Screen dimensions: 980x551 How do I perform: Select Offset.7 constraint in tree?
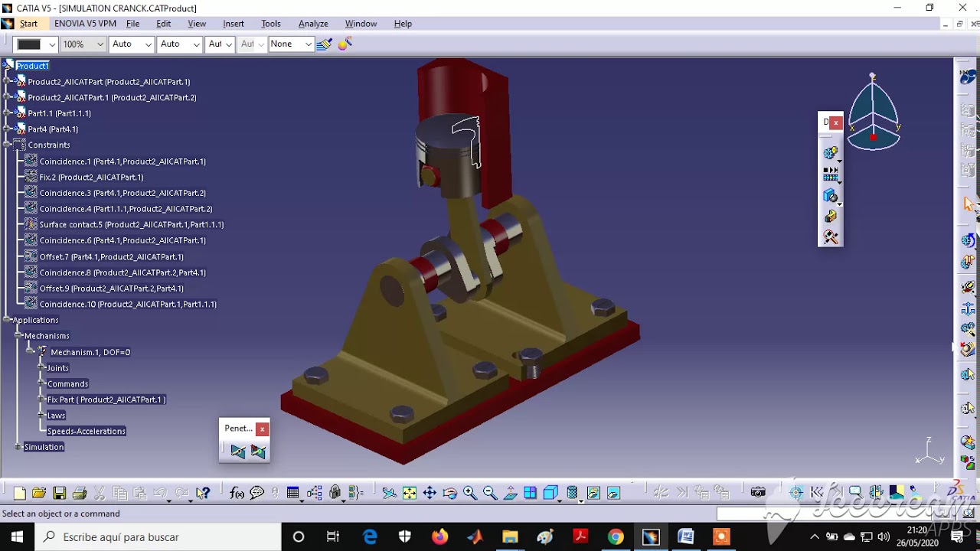tap(112, 257)
